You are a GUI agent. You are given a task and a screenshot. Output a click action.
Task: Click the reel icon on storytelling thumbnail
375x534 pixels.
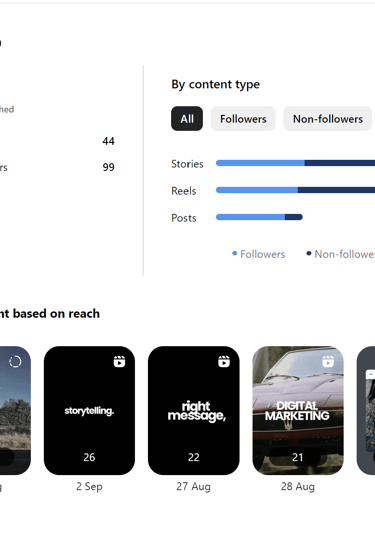coord(119,361)
